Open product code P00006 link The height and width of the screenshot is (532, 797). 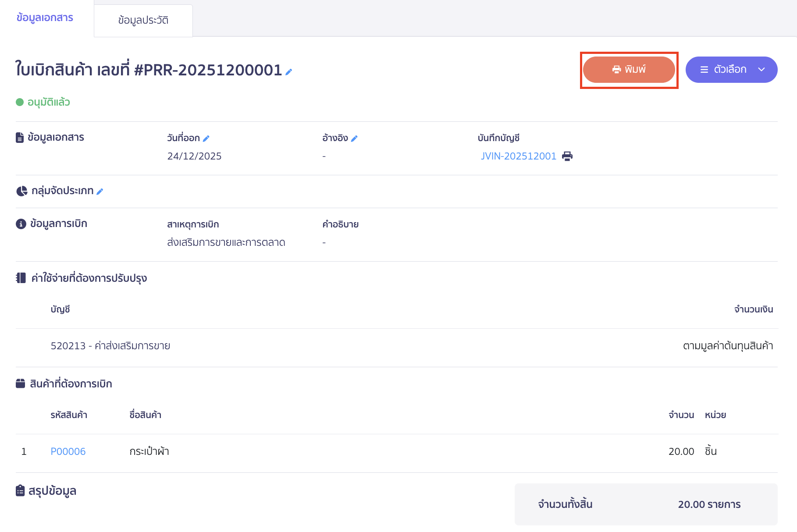click(68, 451)
